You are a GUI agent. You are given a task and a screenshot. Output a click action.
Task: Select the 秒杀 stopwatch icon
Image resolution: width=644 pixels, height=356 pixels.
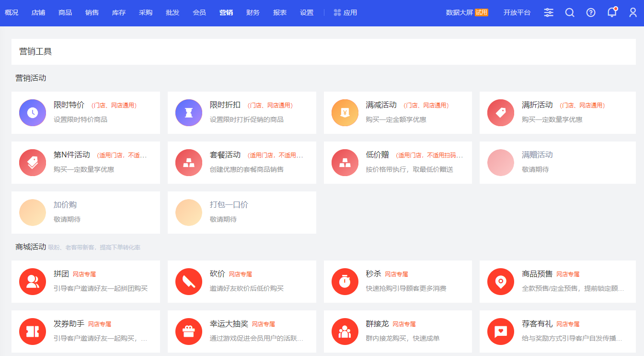[x=345, y=282]
